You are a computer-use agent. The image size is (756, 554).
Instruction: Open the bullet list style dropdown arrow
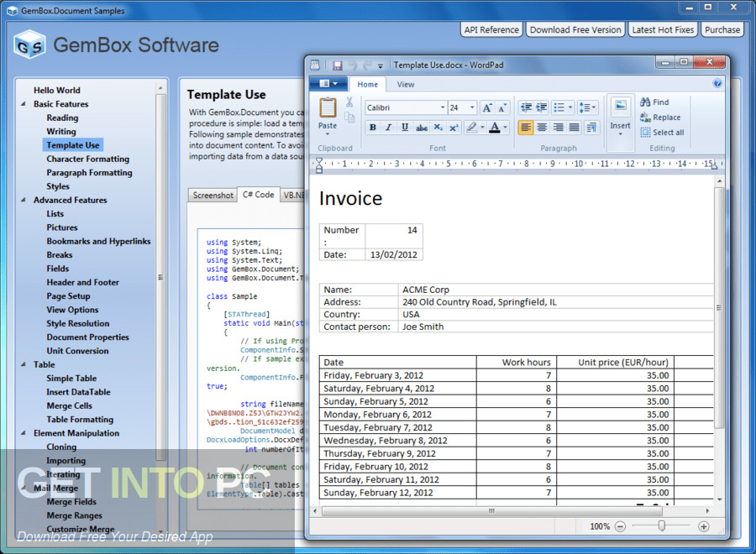tap(570, 107)
